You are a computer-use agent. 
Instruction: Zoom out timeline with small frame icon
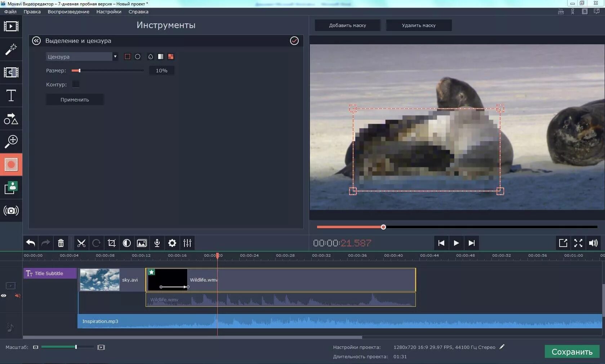tap(36, 347)
